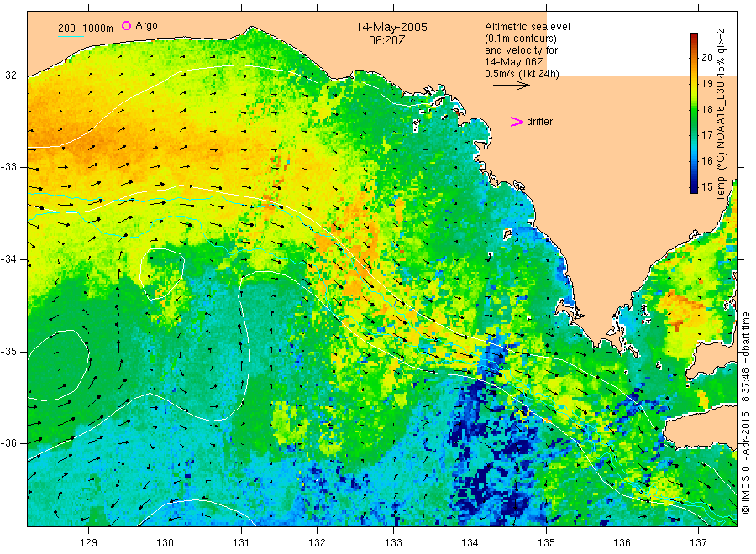Select the temperature color scale bar
This screenshot has width=756, height=554.
[x=694, y=113]
